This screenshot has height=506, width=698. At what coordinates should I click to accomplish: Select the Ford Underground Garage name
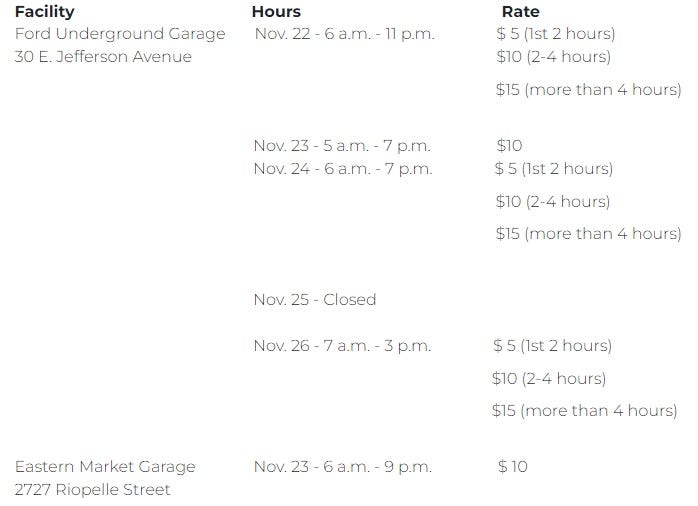[120, 34]
